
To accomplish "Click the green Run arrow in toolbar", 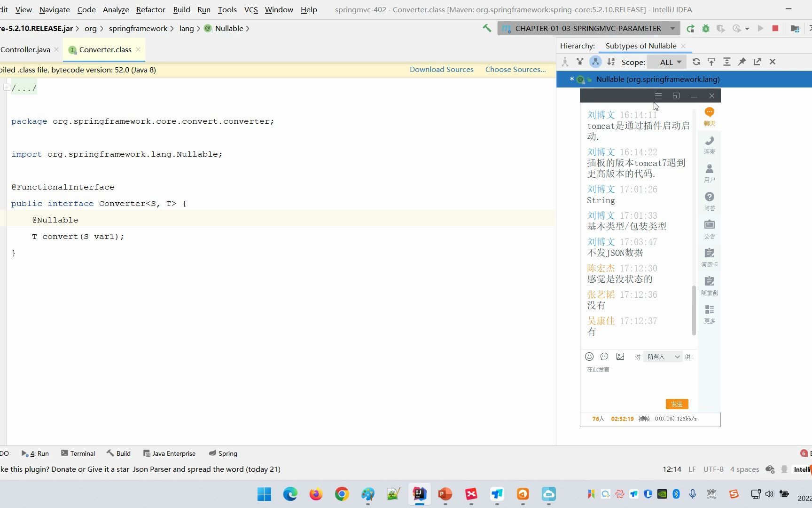I will tap(760, 29).
